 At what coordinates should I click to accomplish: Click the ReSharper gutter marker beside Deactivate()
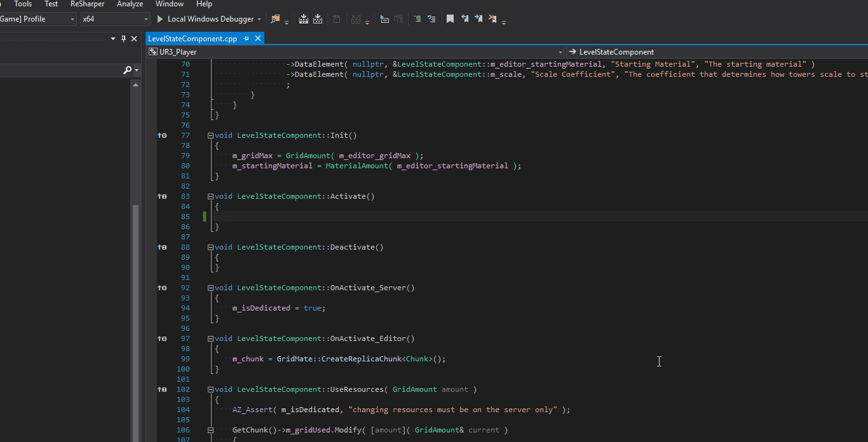[162, 247]
